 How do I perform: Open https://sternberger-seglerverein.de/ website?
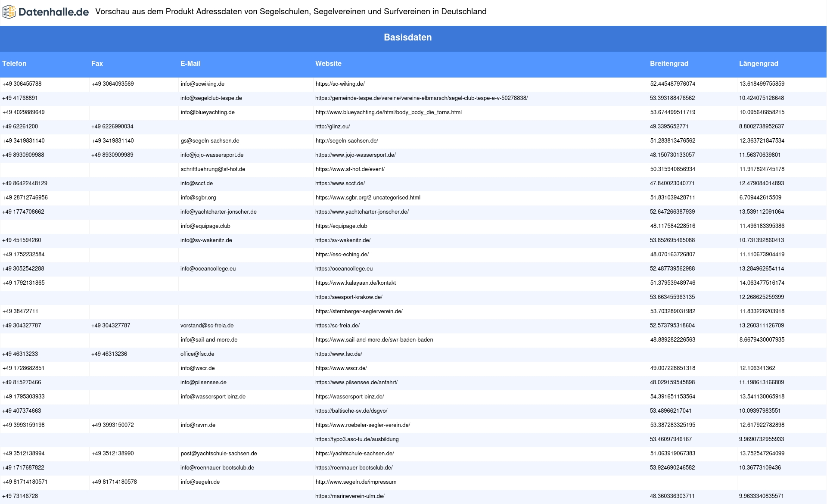[359, 311]
